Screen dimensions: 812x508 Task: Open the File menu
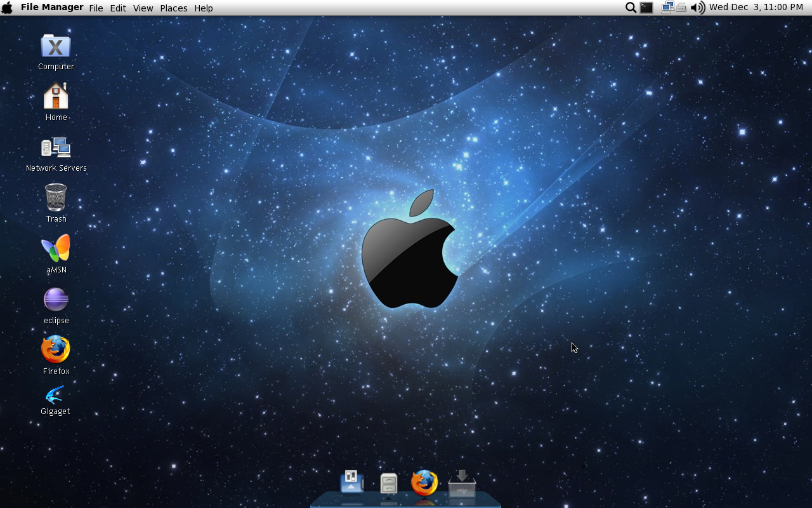pos(96,8)
